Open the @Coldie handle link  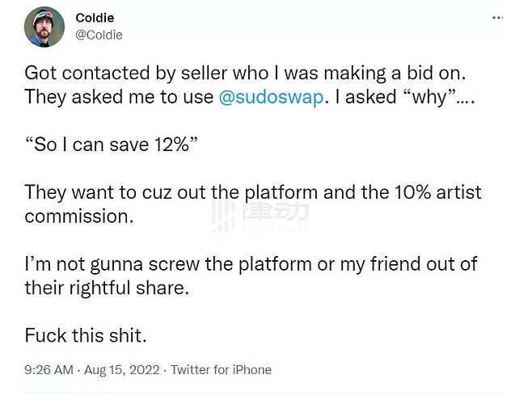(99, 35)
